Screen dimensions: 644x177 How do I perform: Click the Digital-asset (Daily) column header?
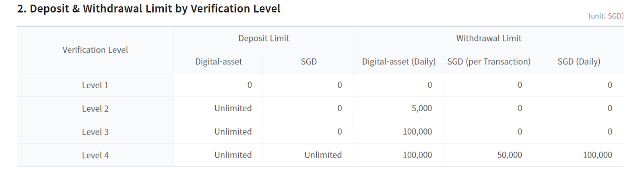pyautogui.click(x=398, y=62)
